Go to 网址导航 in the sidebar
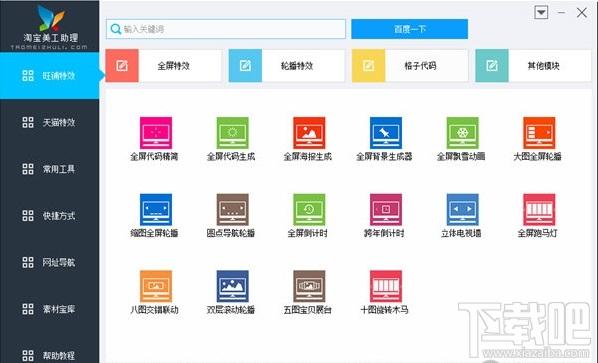This screenshot has height=363, width=598. 50,262
